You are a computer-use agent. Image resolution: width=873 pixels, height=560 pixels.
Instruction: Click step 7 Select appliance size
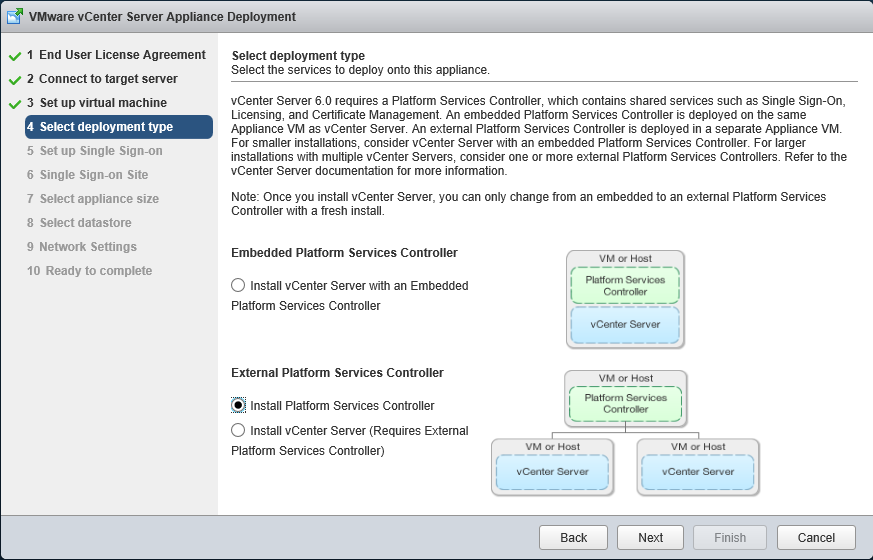pos(99,199)
